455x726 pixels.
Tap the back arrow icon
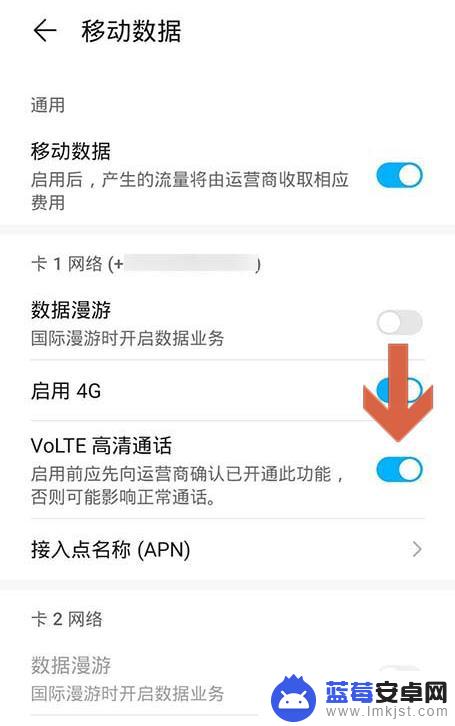[45, 31]
